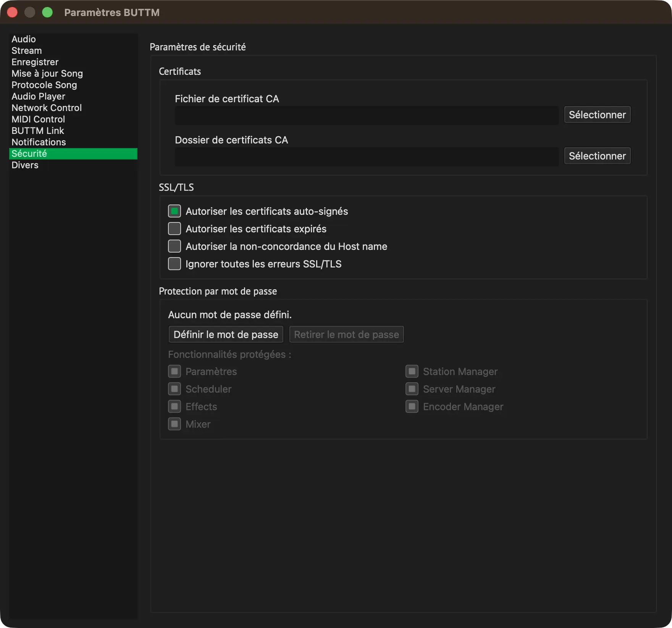Open Audio Player settings
The height and width of the screenshot is (628, 672).
(73, 97)
